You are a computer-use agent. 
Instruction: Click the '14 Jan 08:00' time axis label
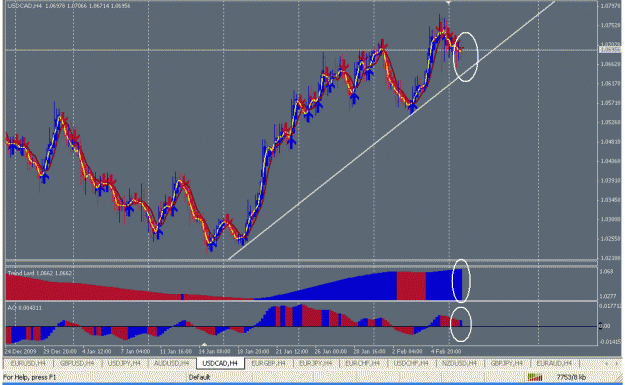214,352
